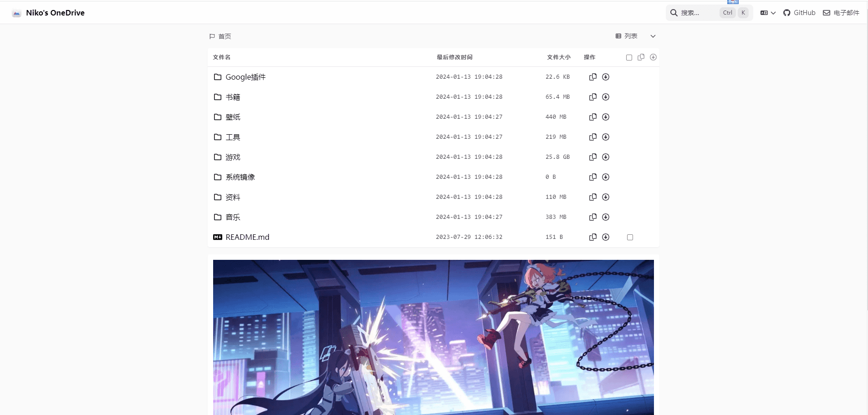Copy link for 游戏 folder
Image resolution: width=868 pixels, height=415 pixels.
pyautogui.click(x=592, y=157)
